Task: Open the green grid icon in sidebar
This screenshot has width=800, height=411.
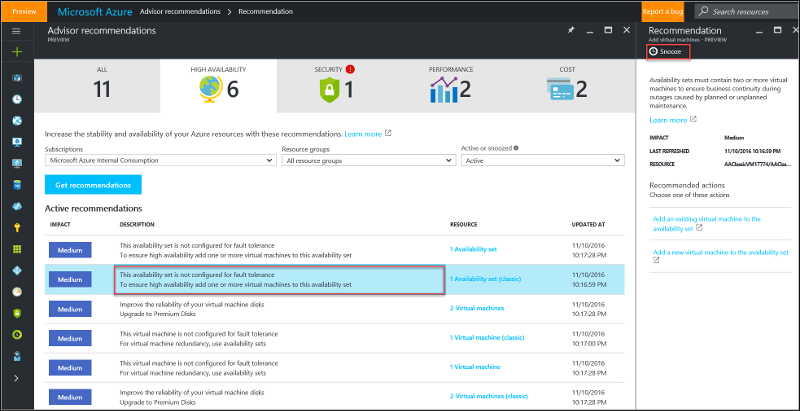Action: (16, 248)
